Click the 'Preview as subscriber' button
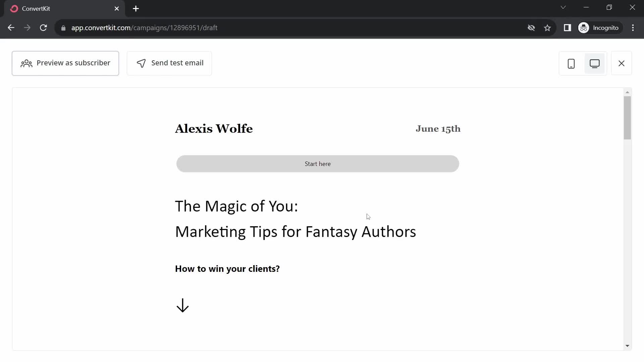Viewport: 644px width, 362px height. [x=65, y=63]
